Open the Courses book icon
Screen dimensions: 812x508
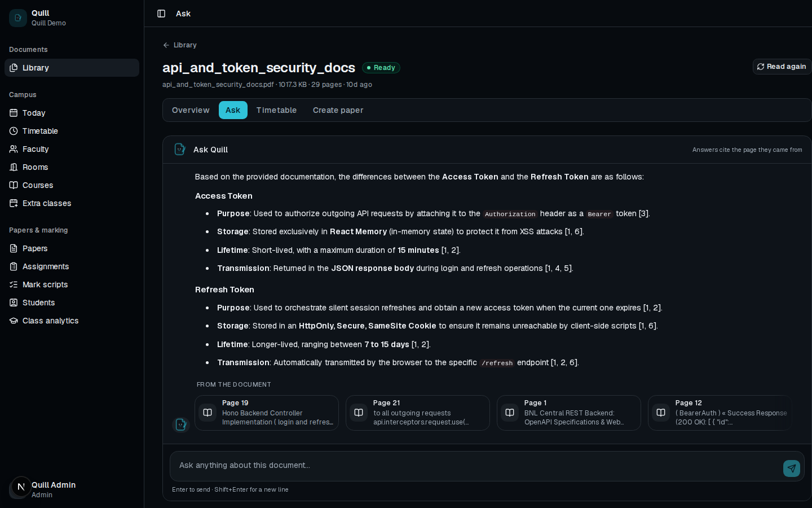pyautogui.click(x=14, y=185)
